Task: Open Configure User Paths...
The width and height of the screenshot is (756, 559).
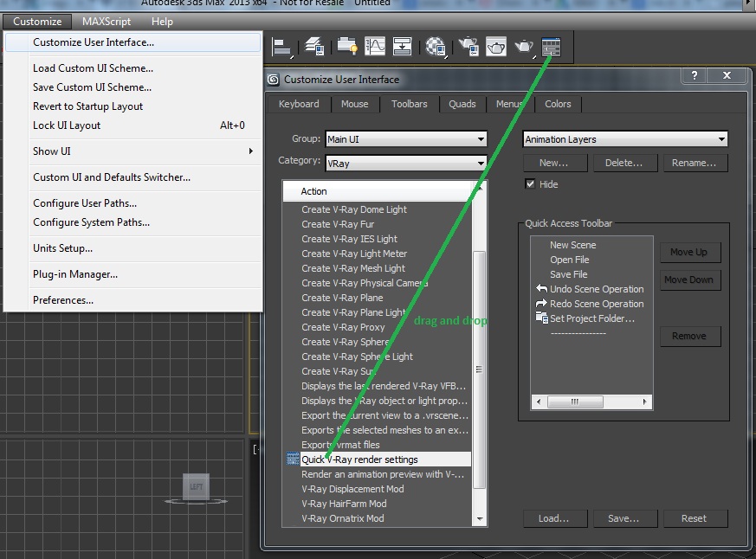Action: 133,203
